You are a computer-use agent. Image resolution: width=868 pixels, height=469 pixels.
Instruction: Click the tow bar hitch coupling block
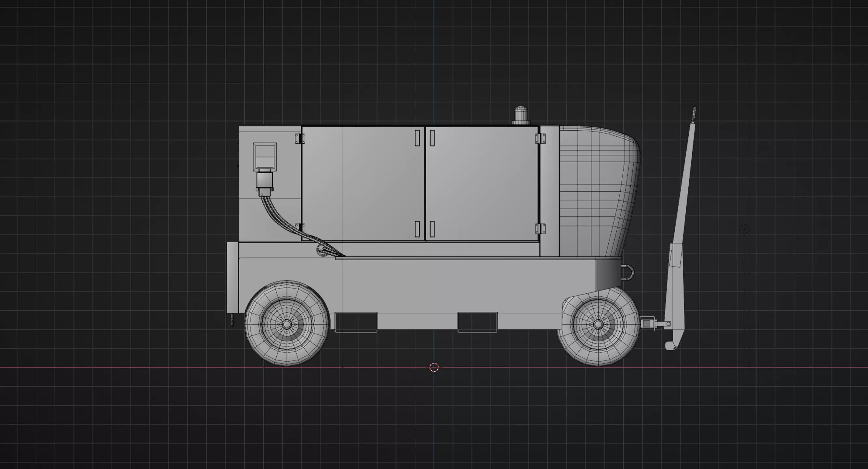click(646, 324)
